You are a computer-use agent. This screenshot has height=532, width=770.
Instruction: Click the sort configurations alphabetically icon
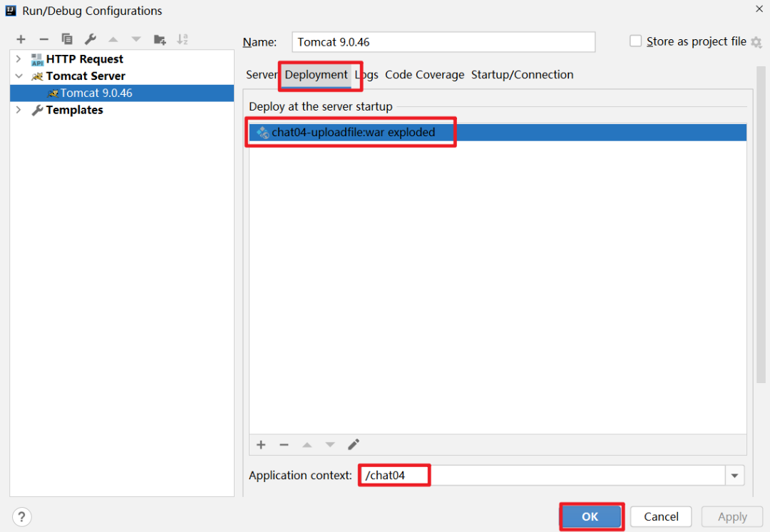tap(183, 39)
